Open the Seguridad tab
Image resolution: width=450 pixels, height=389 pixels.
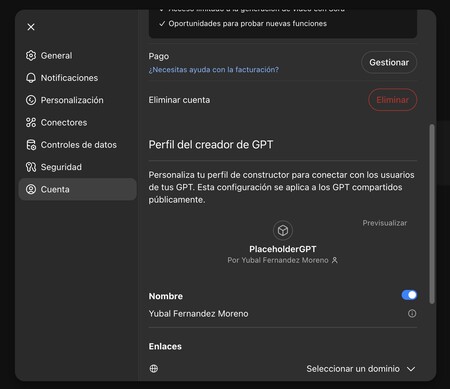point(77,167)
